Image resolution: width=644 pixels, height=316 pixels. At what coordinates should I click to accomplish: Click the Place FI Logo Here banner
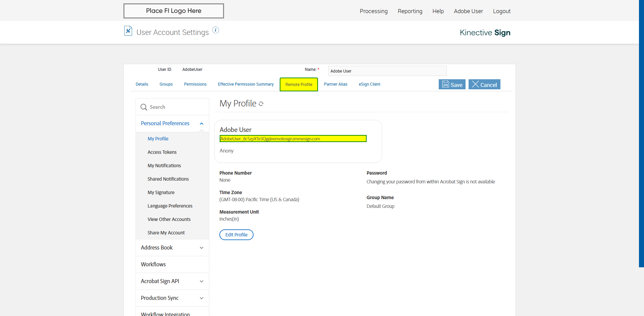click(x=174, y=11)
